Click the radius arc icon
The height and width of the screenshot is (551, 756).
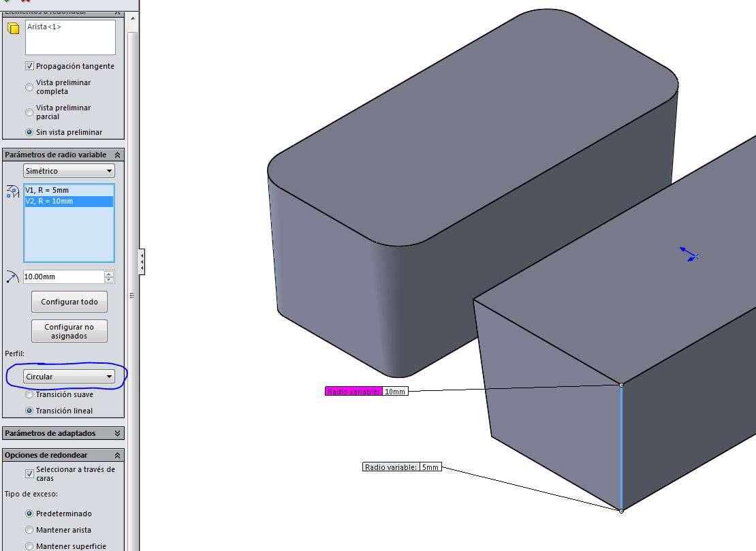click(x=12, y=277)
